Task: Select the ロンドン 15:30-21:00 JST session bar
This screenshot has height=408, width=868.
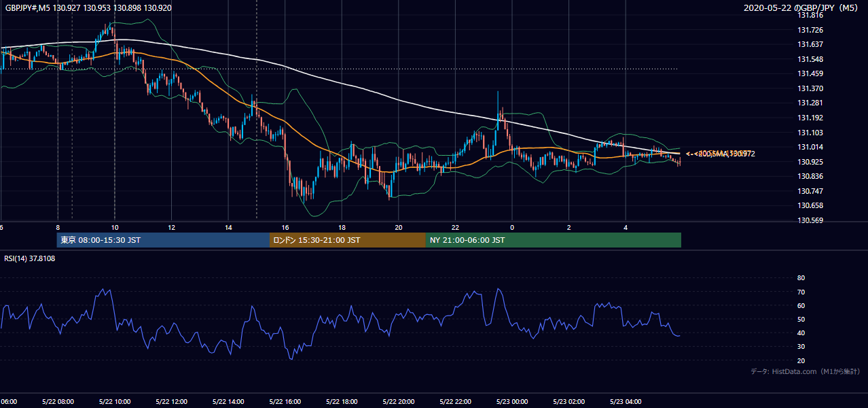Action: pos(348,240)
